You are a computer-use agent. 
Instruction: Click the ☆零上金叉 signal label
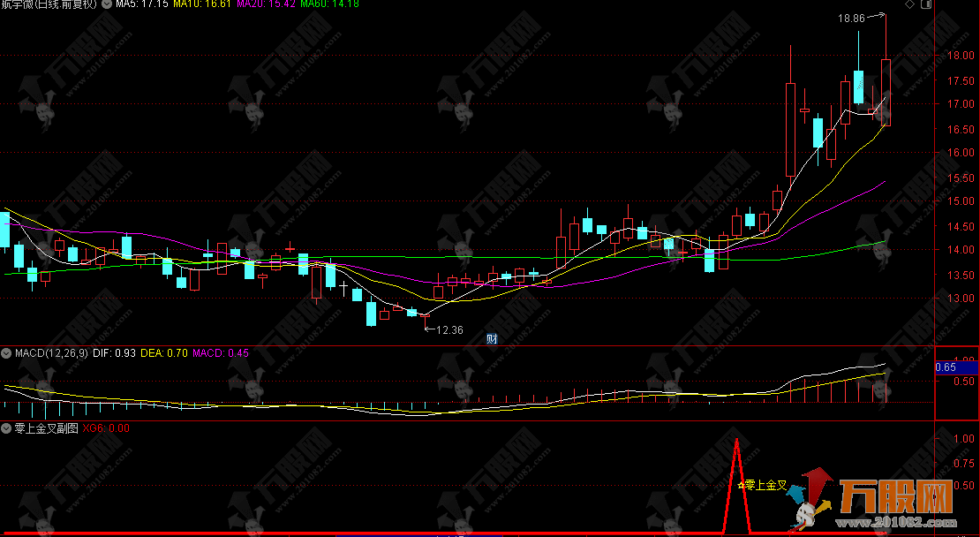(762, 485)
